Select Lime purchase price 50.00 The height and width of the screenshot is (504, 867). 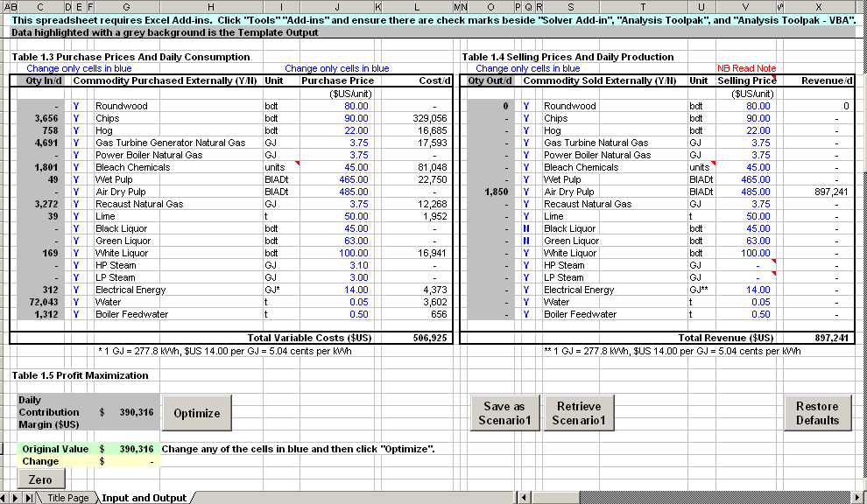click(x=337, y=216)
